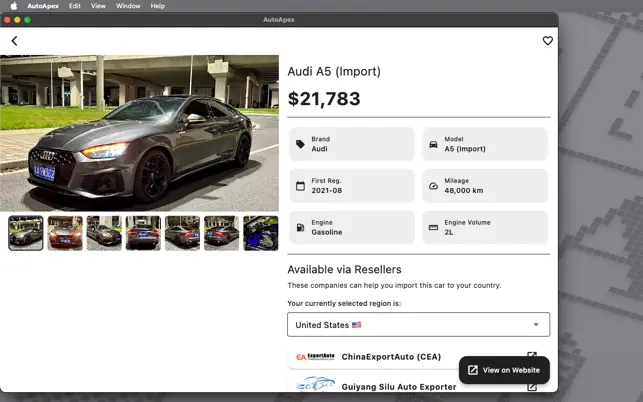Screen dimensions: 643x402
Task: Select the third car thumbnail
Action: click(x=104, y=233)
